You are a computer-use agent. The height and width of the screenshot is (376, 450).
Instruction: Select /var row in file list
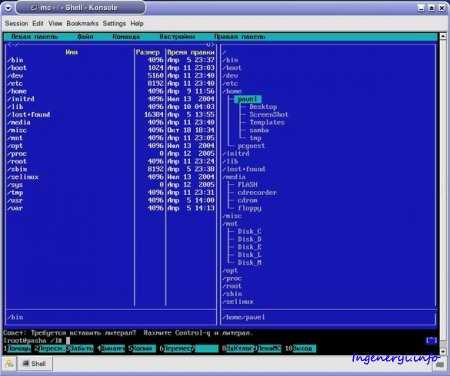click(x=111, y=208)
